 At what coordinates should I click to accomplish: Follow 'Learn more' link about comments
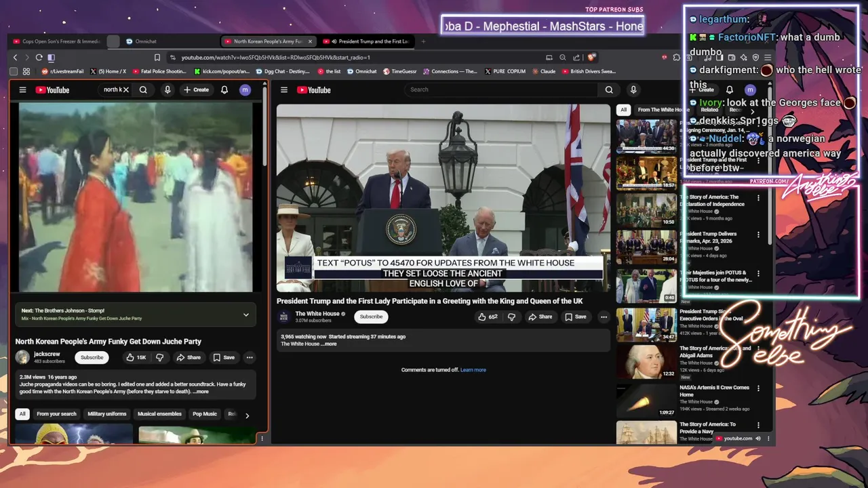click(473, 370)
